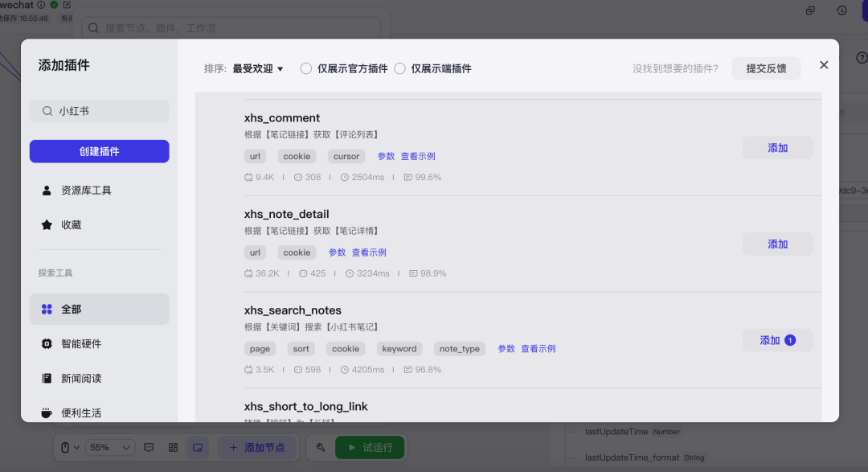Enable 仅展示端插件 option

click(399, 69)
